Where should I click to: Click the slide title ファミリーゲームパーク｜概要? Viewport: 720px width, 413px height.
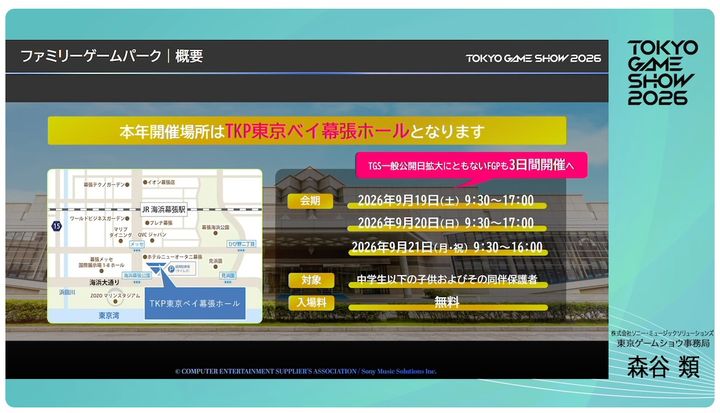pos(112,56)
